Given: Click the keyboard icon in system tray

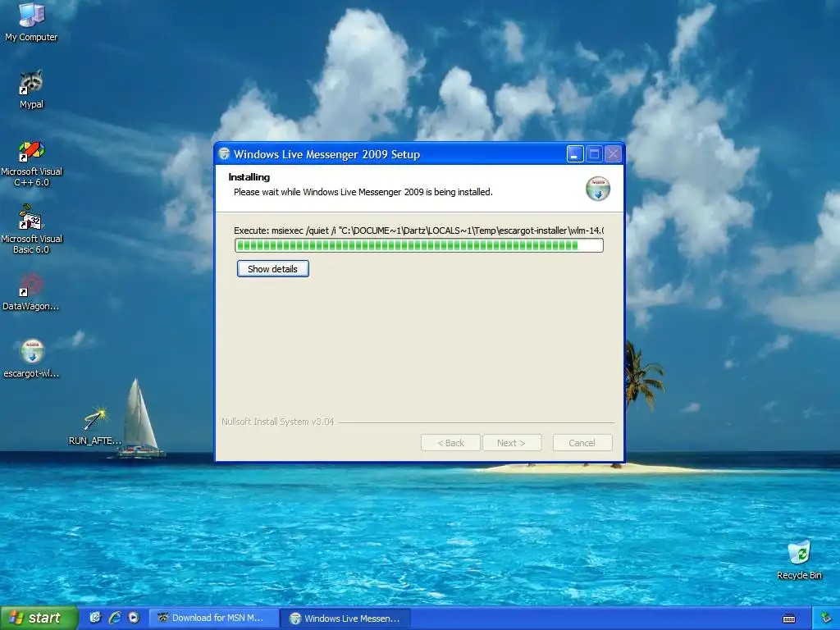Looking at the screenshot, I should (789, 619).
